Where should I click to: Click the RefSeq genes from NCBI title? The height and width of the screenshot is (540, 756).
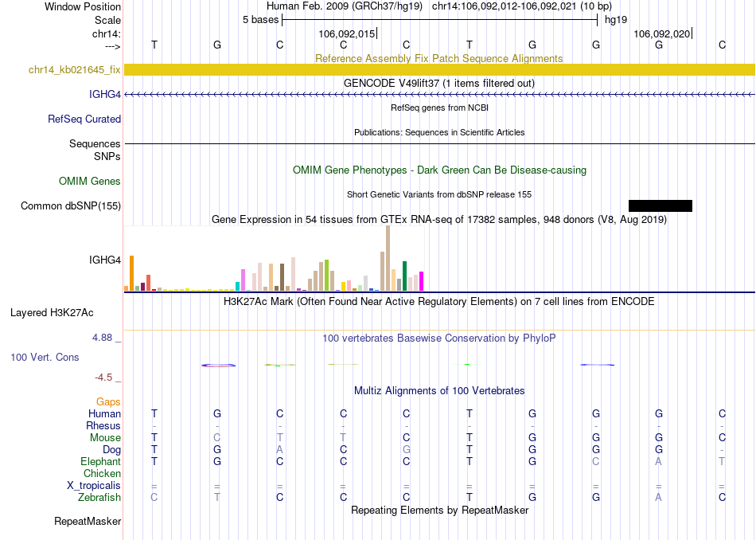440,108
